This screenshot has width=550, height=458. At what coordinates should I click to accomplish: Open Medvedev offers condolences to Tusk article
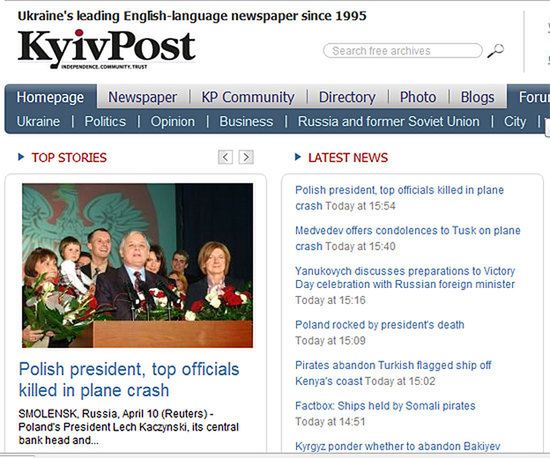click(x=408, y=238)
